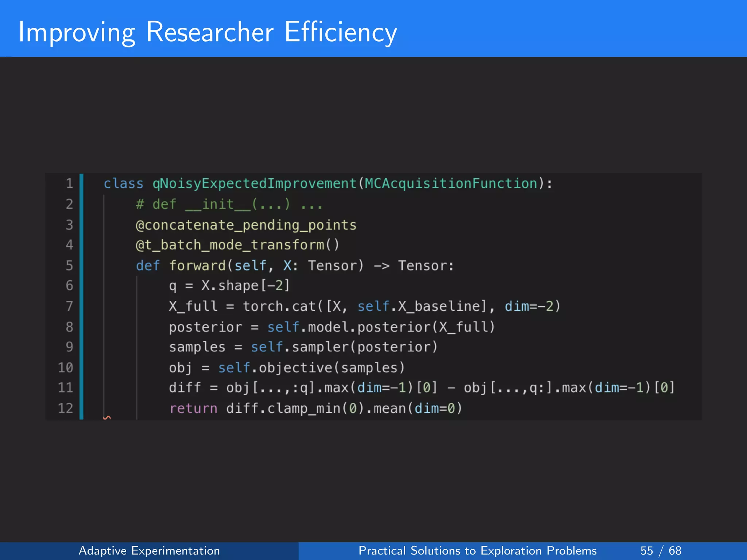
Task: Click the 'diff' variable on line 11
Action: [x=185, y=388]
